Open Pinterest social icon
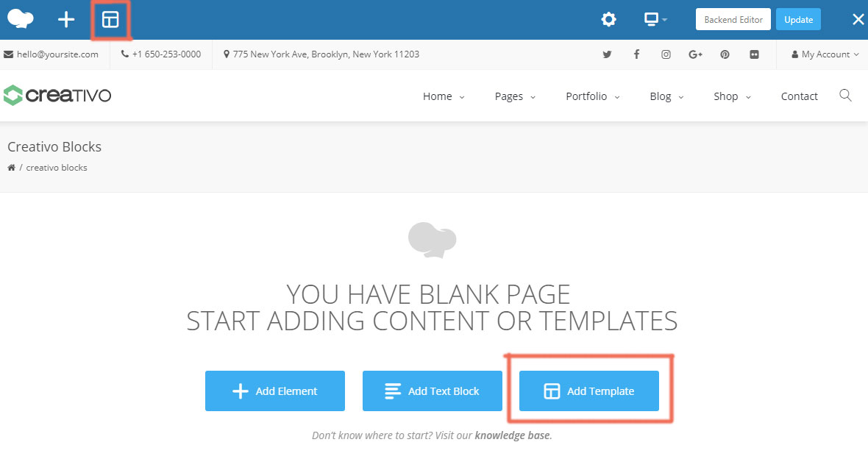Screen dimensions: 868x470 tap(725, 54)
